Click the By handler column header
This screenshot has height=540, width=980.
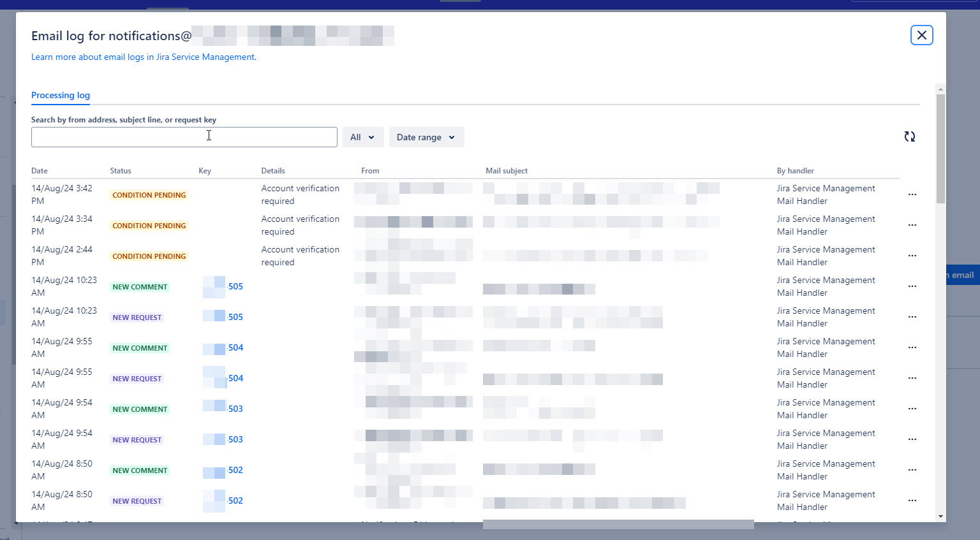tap(796, 171)
